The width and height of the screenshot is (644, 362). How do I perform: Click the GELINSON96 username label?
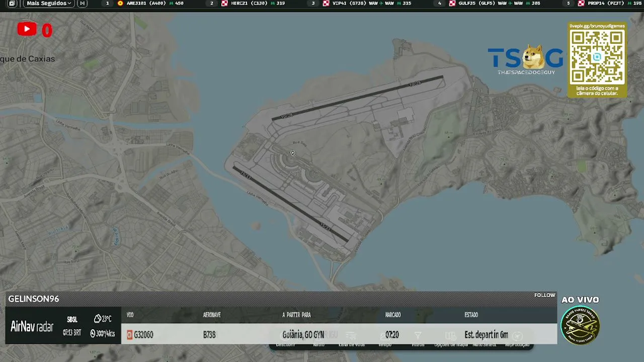[34, 299]
